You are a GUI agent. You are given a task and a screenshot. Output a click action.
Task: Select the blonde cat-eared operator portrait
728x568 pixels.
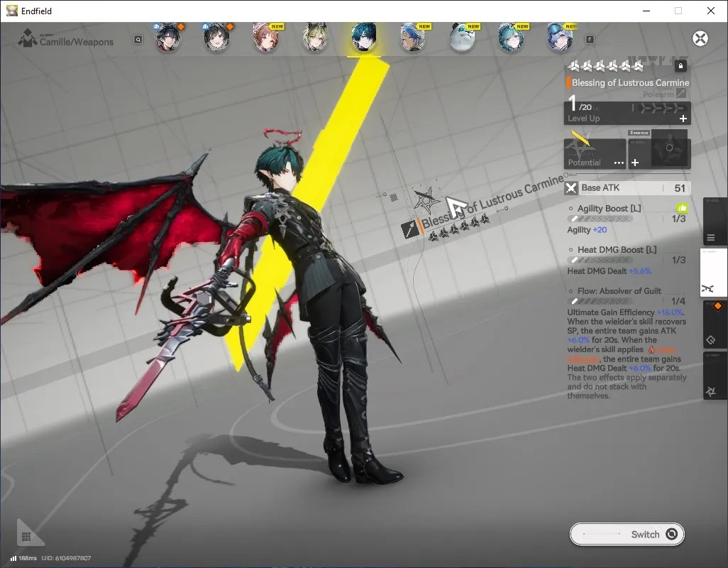point(315,38)
